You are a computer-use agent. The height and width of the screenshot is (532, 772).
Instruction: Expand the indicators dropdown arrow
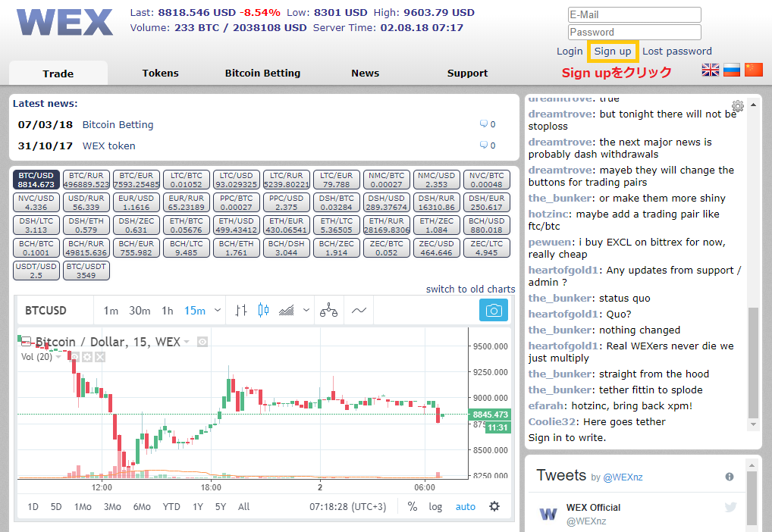pos(306,310)
